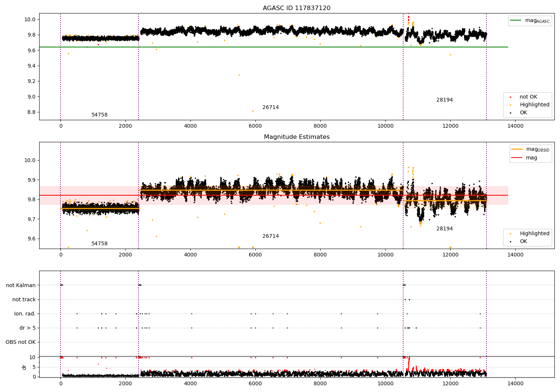
Task: Click the 9.2 tick on the top plot y-axis
Action: tap(31, 81)
